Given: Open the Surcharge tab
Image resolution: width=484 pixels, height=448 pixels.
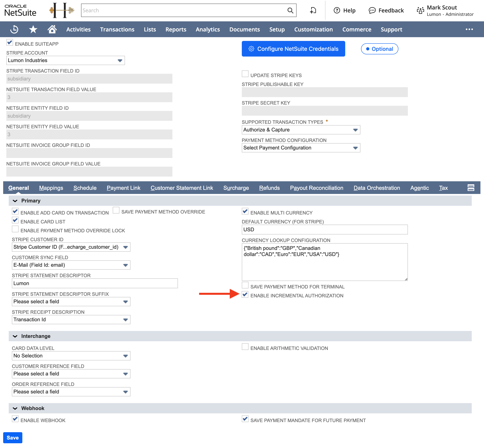Looking at the screenshot, I should (236, 188).
